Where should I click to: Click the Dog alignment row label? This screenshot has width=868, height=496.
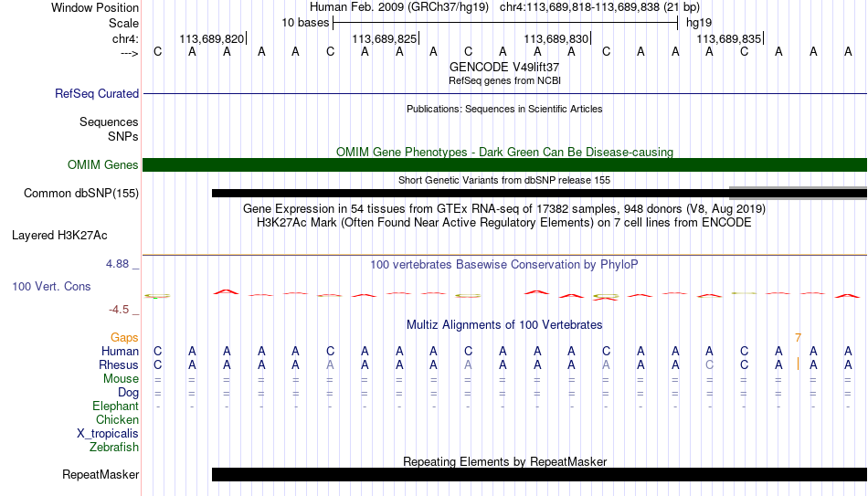click(x=129, y=393)
